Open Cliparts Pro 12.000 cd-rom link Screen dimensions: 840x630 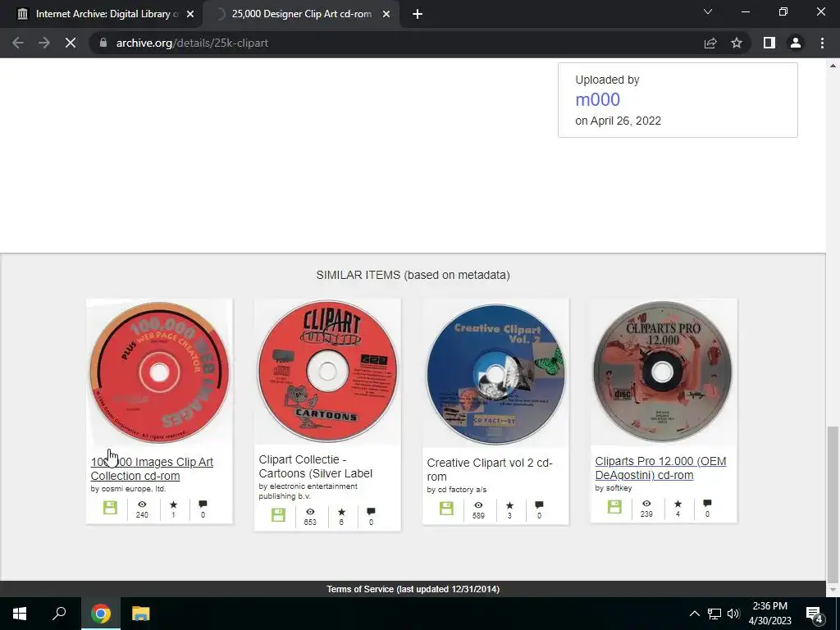[660, 468]
